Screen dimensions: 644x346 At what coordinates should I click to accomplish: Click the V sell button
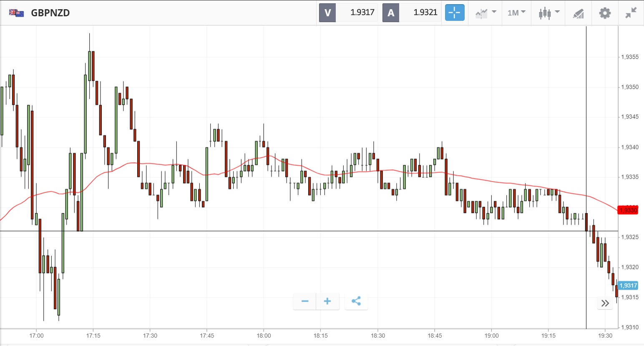click(327, 13)
